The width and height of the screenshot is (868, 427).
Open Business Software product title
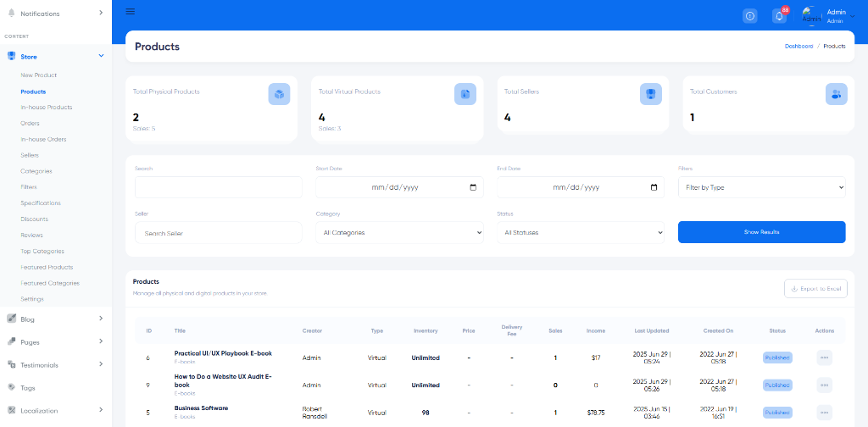click(x=201, y=408)
